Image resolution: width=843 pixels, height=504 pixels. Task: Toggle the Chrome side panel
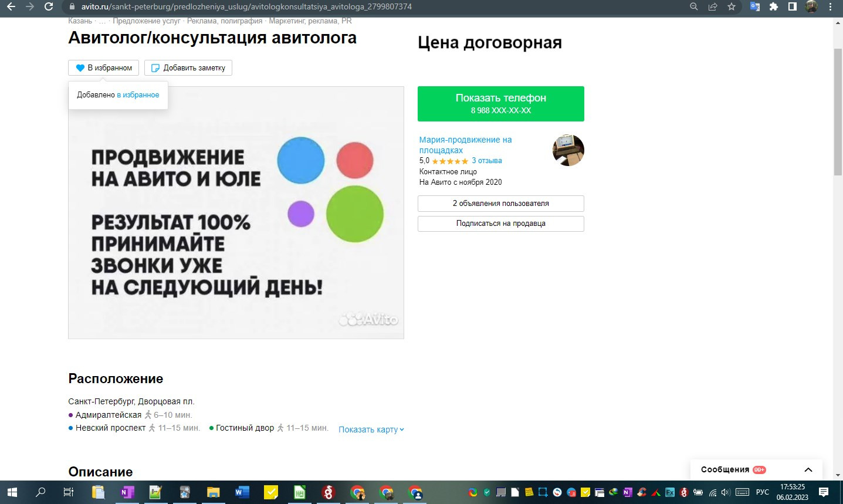(x=793, y=6)
